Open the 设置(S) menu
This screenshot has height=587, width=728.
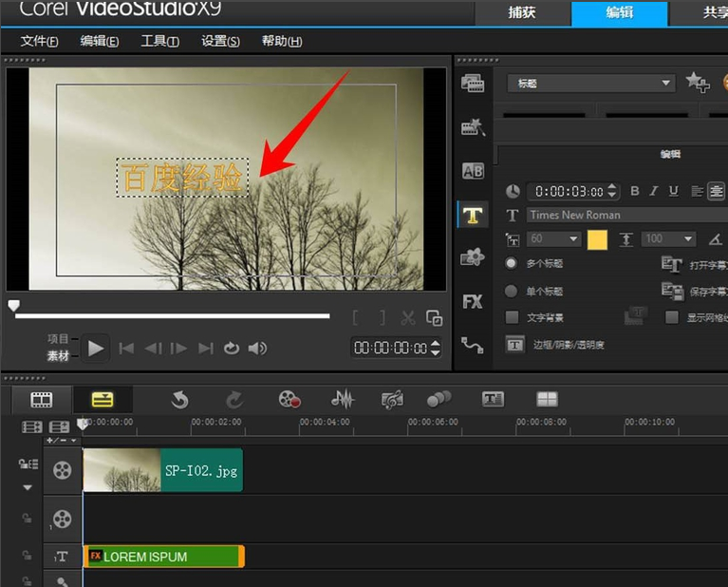pyautogui.click(x=220, y=42)
